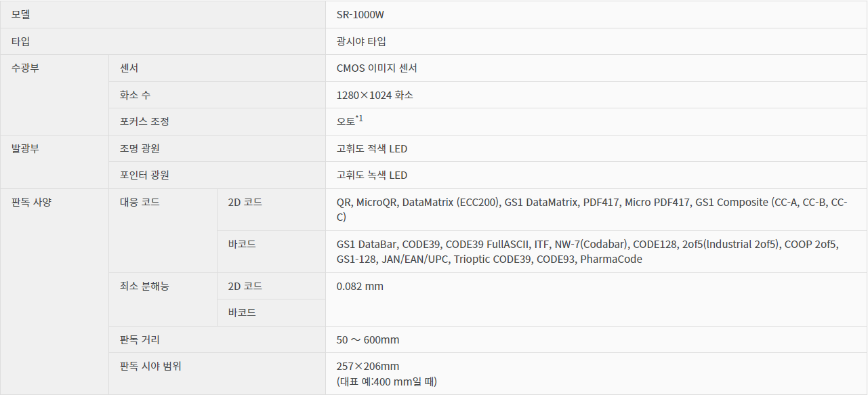Select the 1280×1024 화소 value cell
The image size is (868, 395).
tap(375, 95)
